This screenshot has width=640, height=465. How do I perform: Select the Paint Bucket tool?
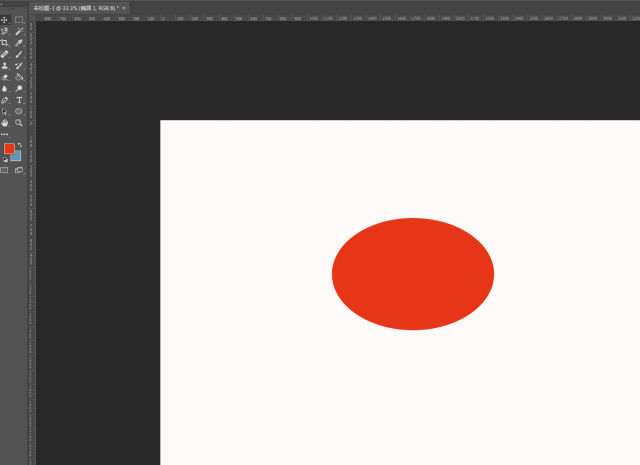pos(19,77)
